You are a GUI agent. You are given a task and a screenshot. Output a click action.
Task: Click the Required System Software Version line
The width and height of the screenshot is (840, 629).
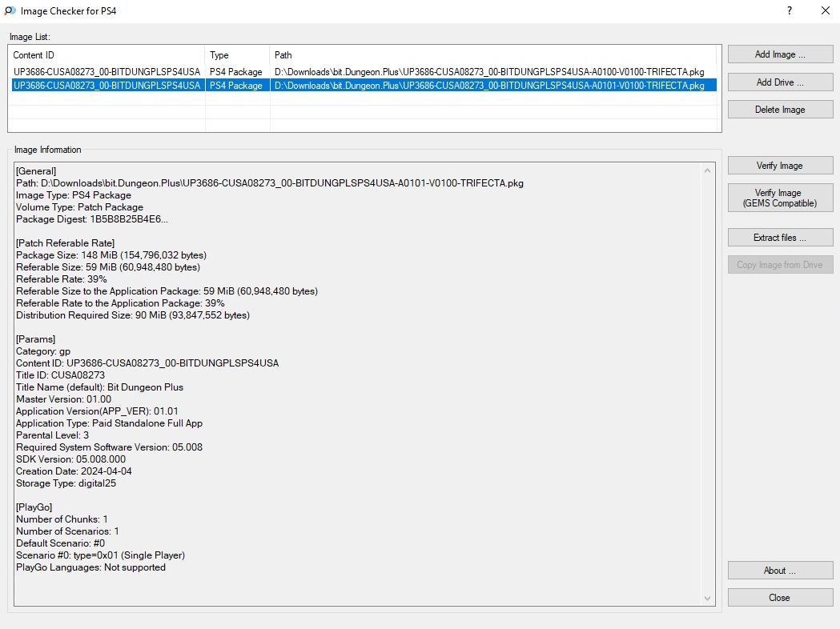109,447
